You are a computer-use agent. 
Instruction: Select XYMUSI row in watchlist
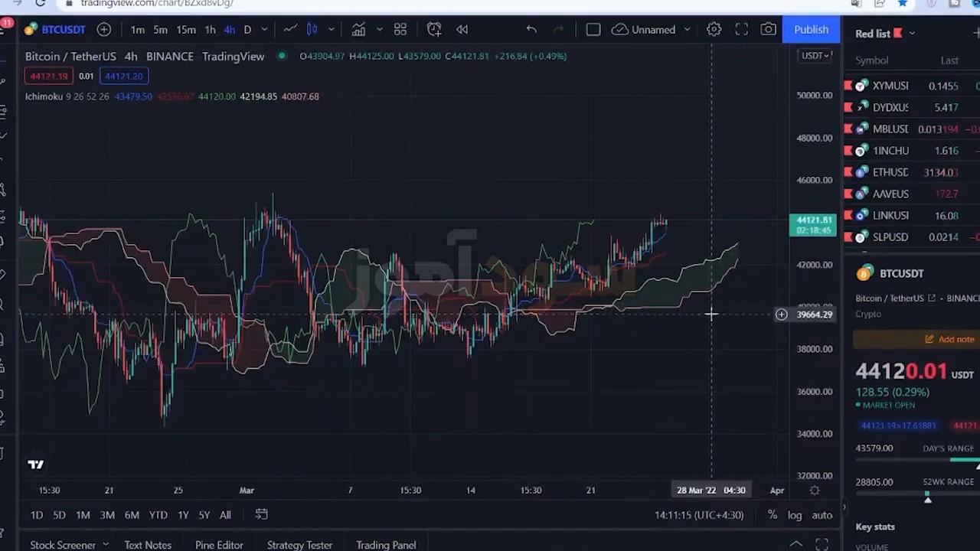pyautogui.click(x=912, y=86)
